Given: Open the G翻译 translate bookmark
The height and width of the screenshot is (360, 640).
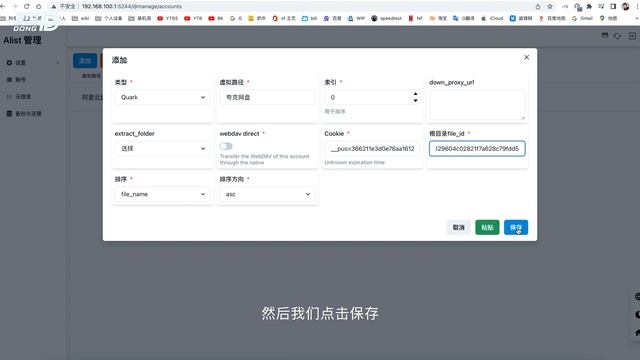Looking at the screenshot, I should tap(464, 18).
